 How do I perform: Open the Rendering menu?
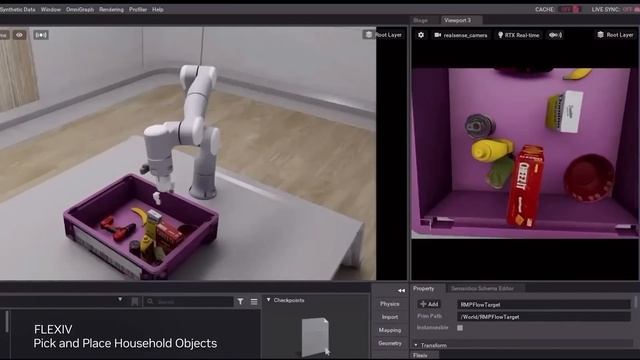point(111,9)
